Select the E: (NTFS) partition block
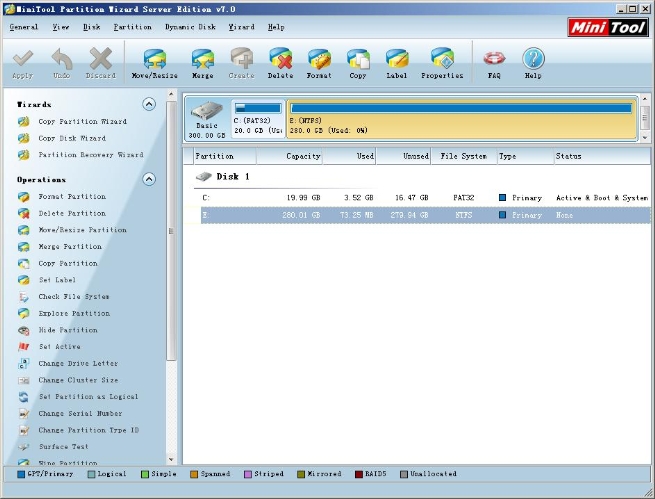The height and width of the screenshot is (499, 655). point(462,119)
